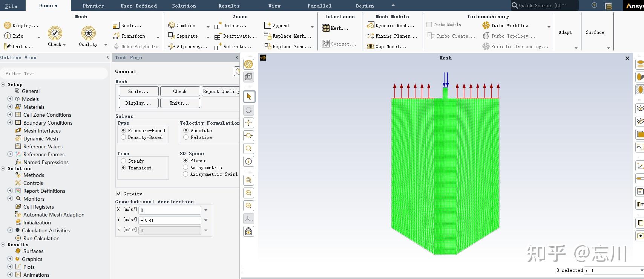Image resolution: width=644 pixels, height=279 pixels.
Task: Expand the Boundary Conditions tree node
Action: [10, 122]
